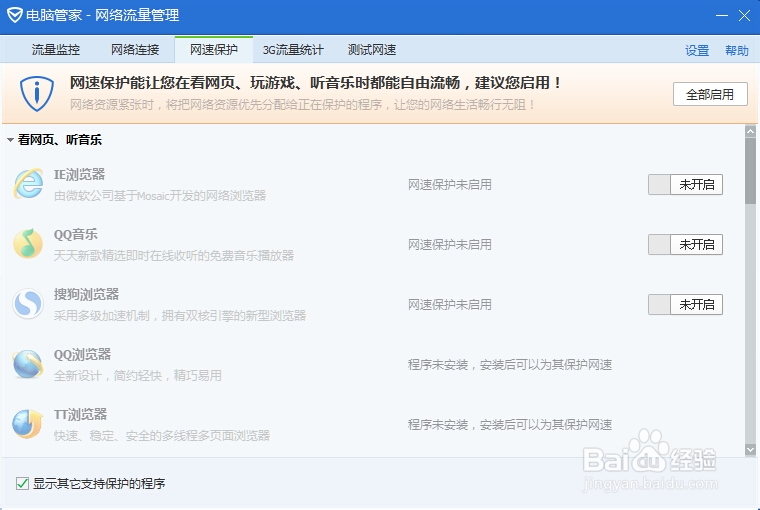The image size is (760, 510).
Task: Click the TT浏览器 name text
Action: pos(80,414)
